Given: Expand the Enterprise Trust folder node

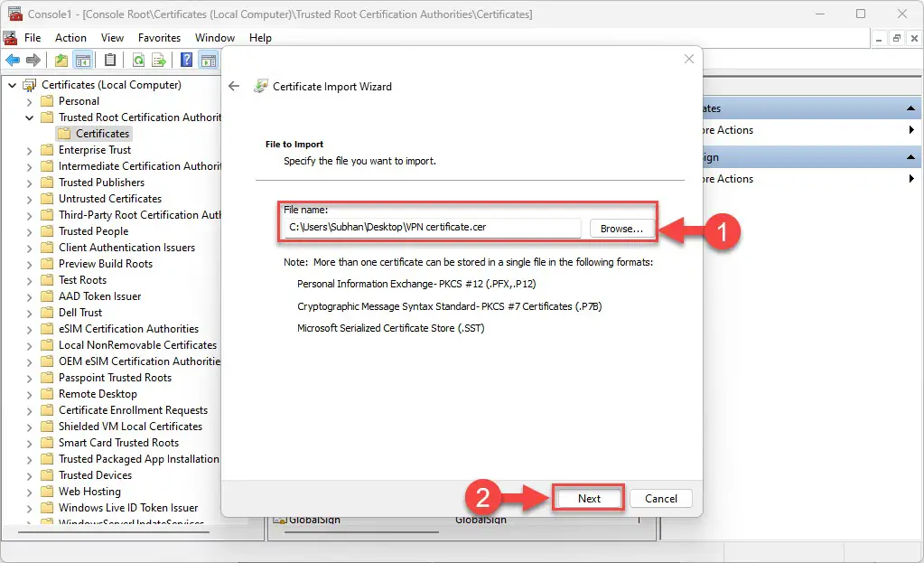Looking at the screenshot, I should pyautogui.click(x=30, y=150).
